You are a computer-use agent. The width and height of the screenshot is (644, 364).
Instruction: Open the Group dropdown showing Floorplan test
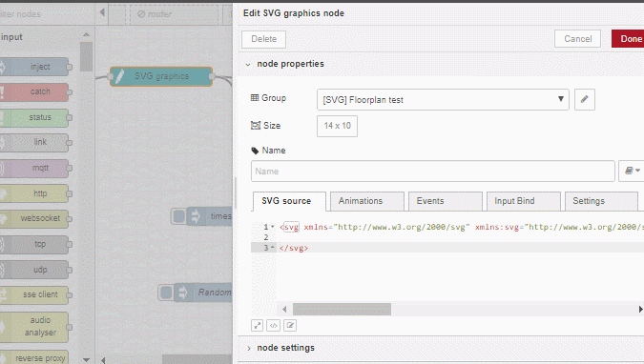(443, 100)
